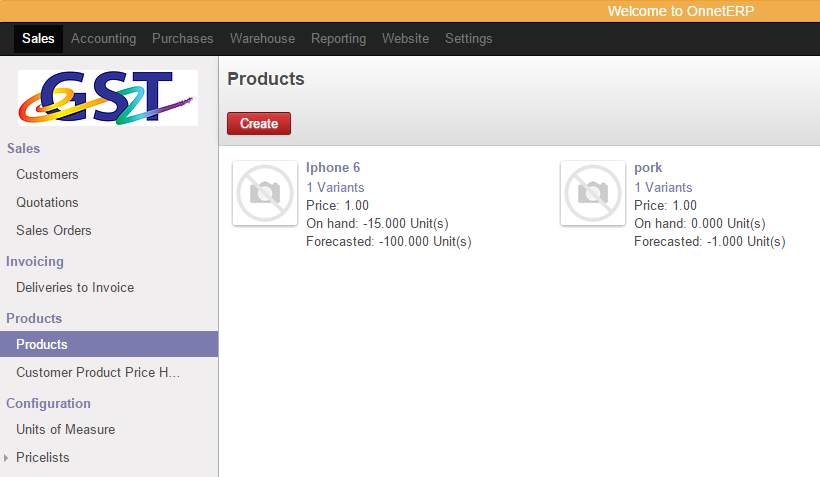Open the pork product placeholder image
This screenshot has height=477, width=820.
click(593, 193)
